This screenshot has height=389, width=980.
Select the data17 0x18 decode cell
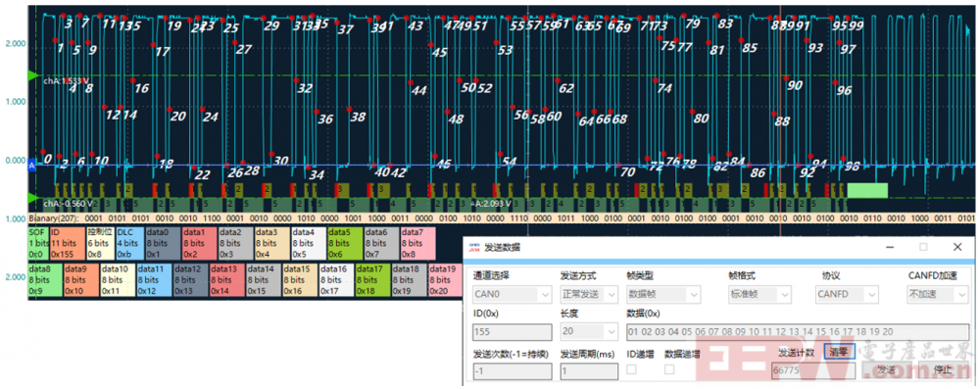coord(372,280)
